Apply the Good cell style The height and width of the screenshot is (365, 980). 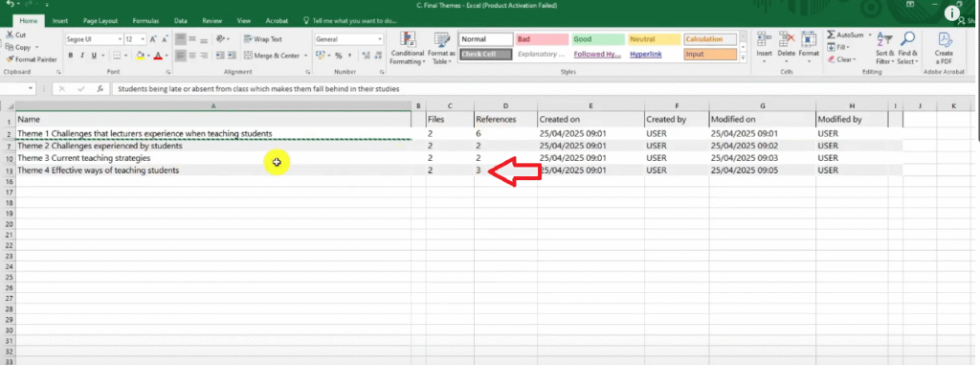(598, 39)
